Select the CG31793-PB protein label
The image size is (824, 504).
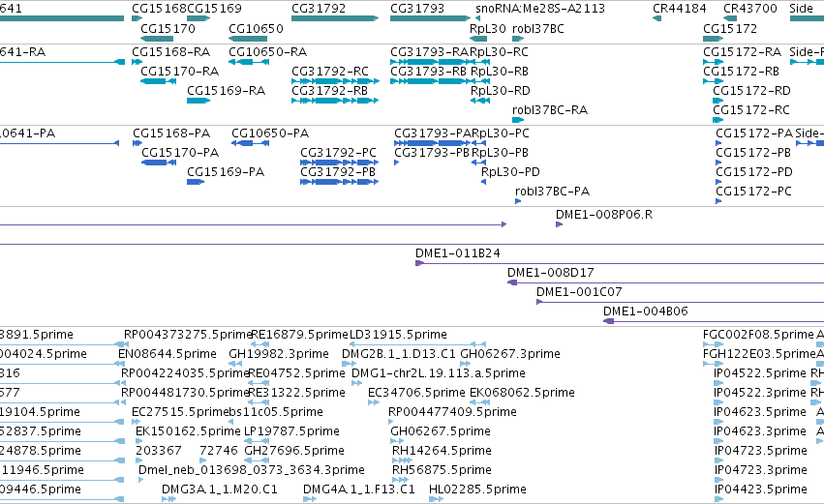[432, 153]
